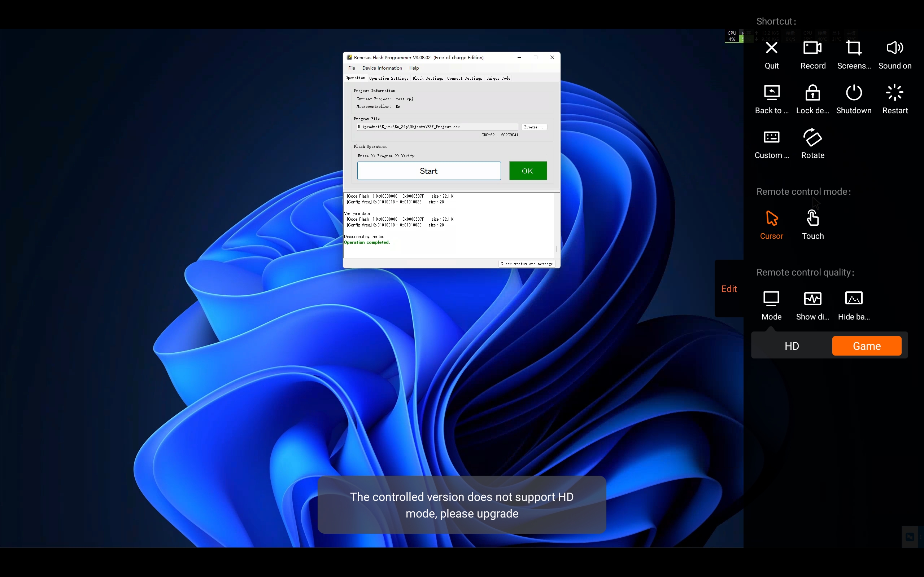This screenshot has height=577, width=924.
Task: Click the Clear status and message button
Action: (x=526, y=263)
